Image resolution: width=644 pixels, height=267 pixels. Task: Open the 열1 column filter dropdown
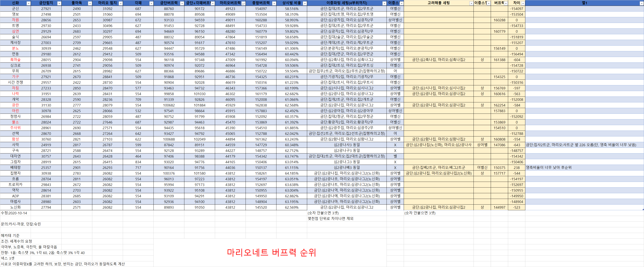point(641,3)
